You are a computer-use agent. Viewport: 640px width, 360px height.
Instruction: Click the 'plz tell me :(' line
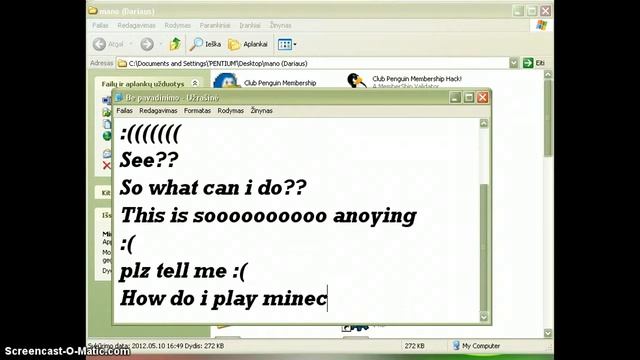pos(183,271)
